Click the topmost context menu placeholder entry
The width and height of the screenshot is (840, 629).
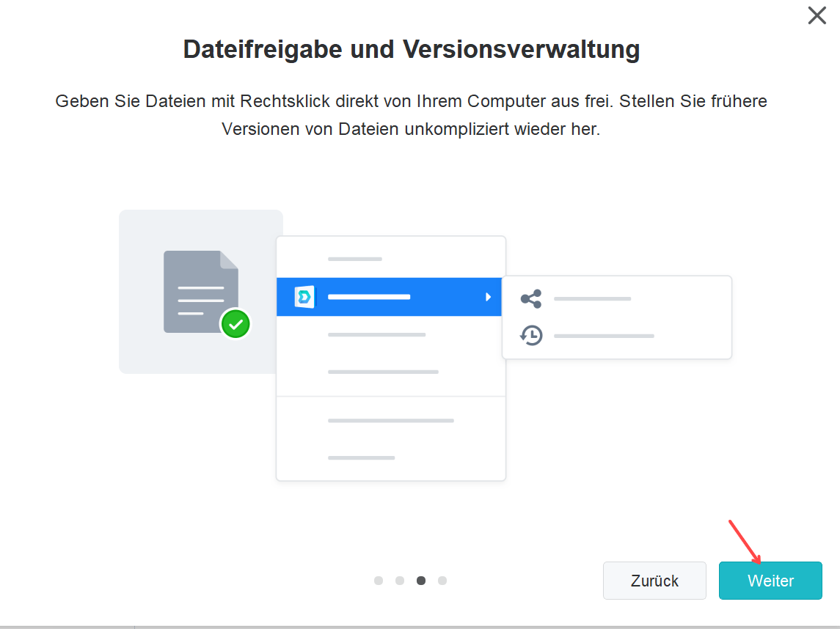(355, 259)
